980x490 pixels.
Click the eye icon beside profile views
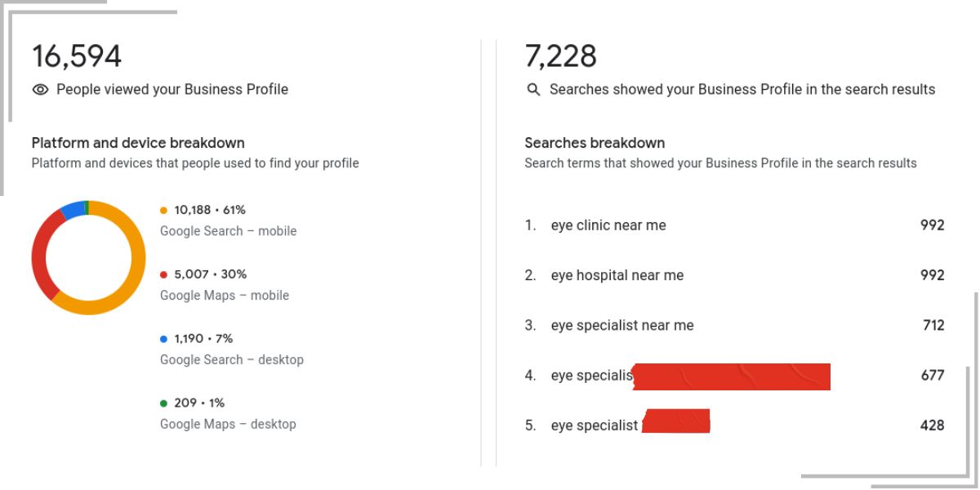coord(40,90)
